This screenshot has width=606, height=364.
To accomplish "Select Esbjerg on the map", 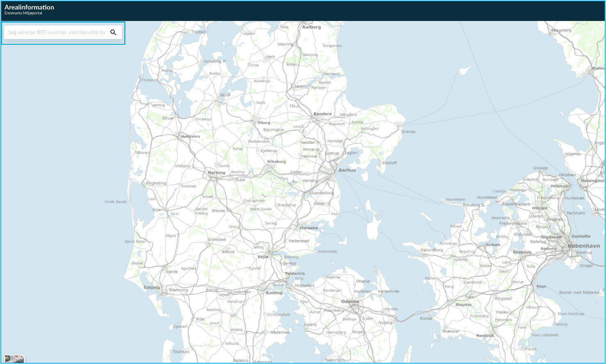I will [x=151, y=287].
